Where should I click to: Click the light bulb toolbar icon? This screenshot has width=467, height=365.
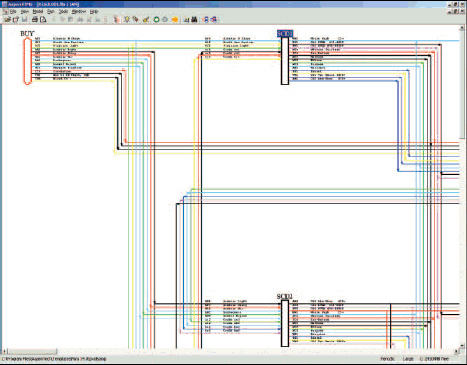point(127,20)
